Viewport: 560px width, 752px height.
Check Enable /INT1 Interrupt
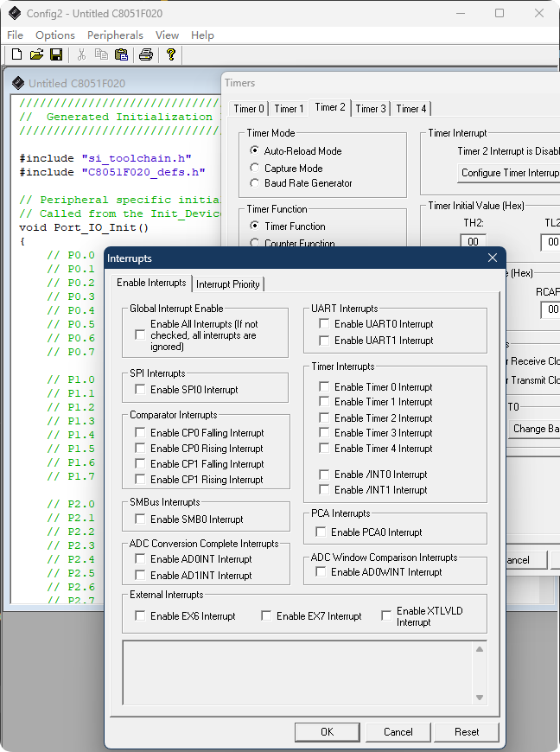tap(324, 489)
